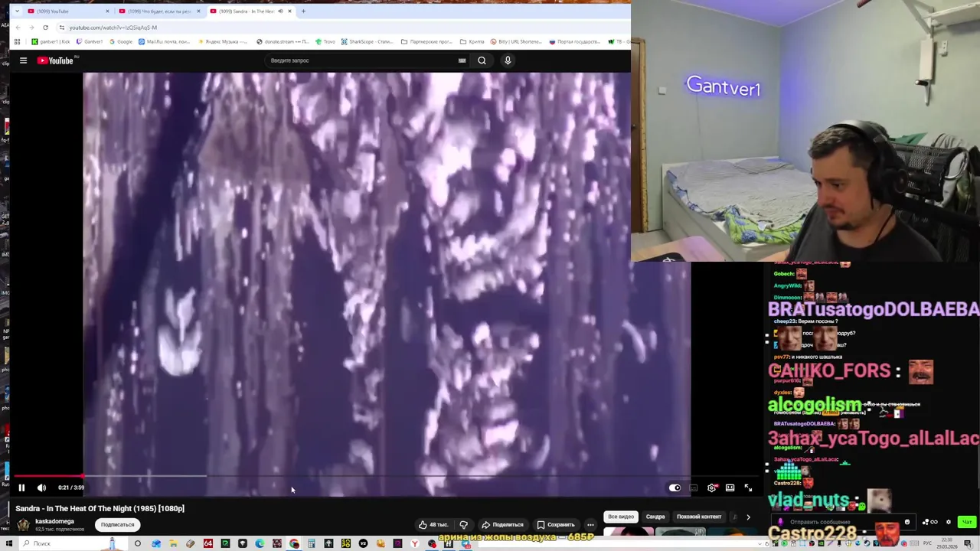Expand Партнерские прог... bookmark folder
This screenshot has height=551, width=980.
(426, 41)
